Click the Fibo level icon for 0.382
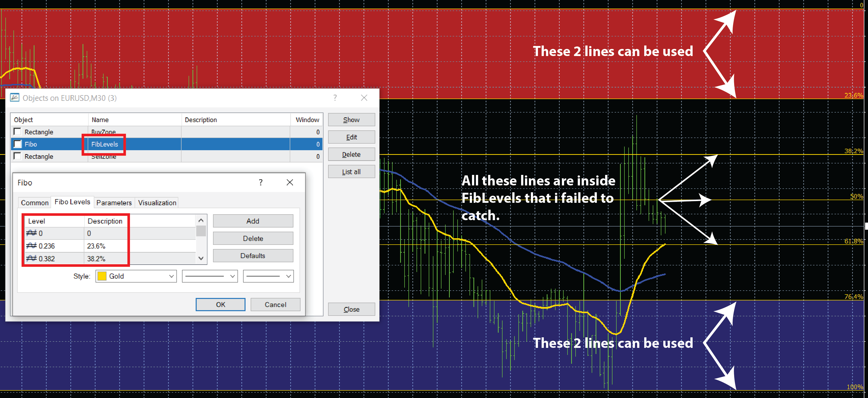This screenshot has width=868, height=398. [31, 259]
